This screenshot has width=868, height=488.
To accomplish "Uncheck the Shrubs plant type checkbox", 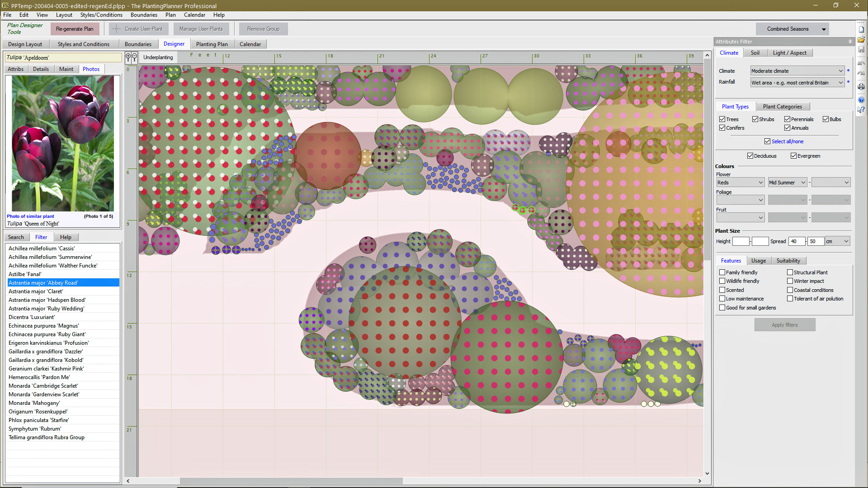I will coord(755,119).
